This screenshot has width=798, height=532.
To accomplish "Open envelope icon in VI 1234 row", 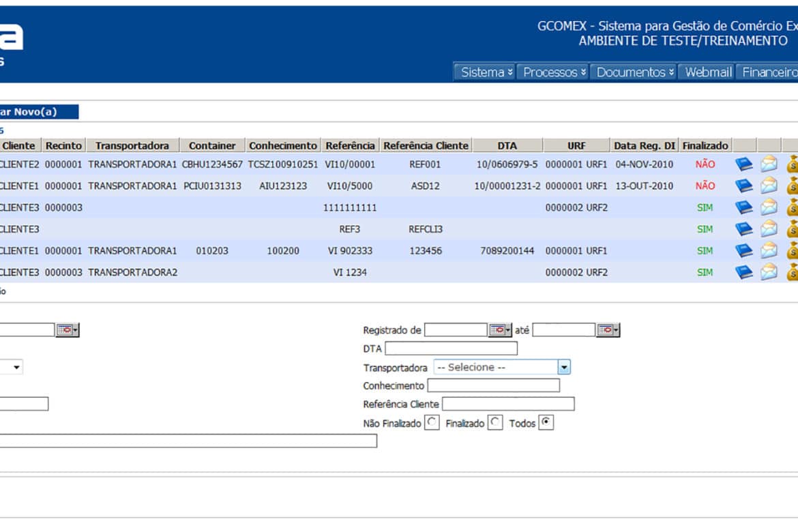I will coord(769,272).
